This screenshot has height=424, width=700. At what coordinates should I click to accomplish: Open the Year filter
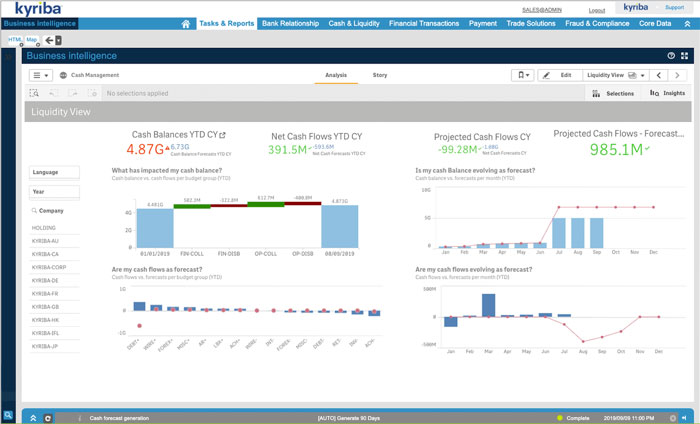(54, 192)
